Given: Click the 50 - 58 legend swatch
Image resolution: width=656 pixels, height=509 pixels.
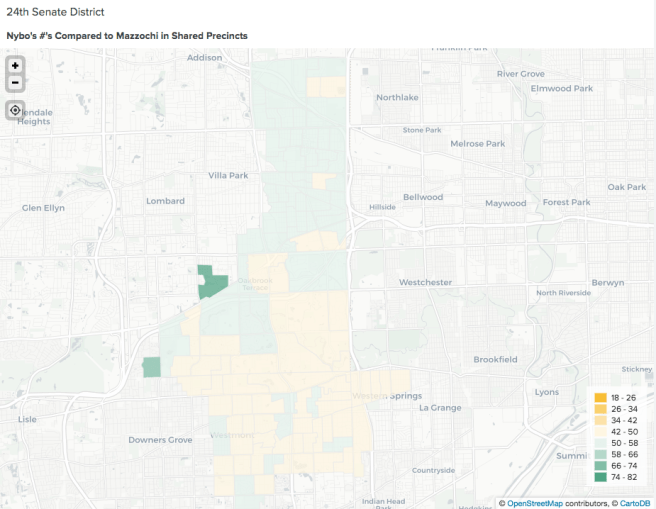Looking at the screenshot, I should click(600, 443).
